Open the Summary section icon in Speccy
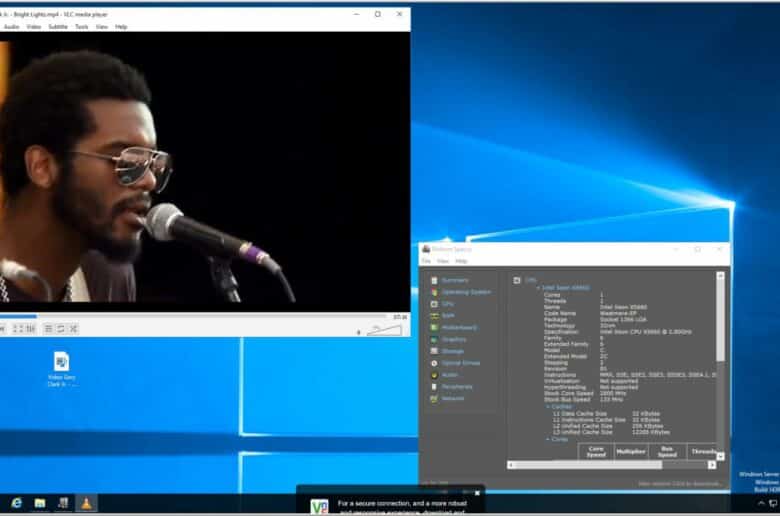The image size is (780, 516). tap(434, 280)
